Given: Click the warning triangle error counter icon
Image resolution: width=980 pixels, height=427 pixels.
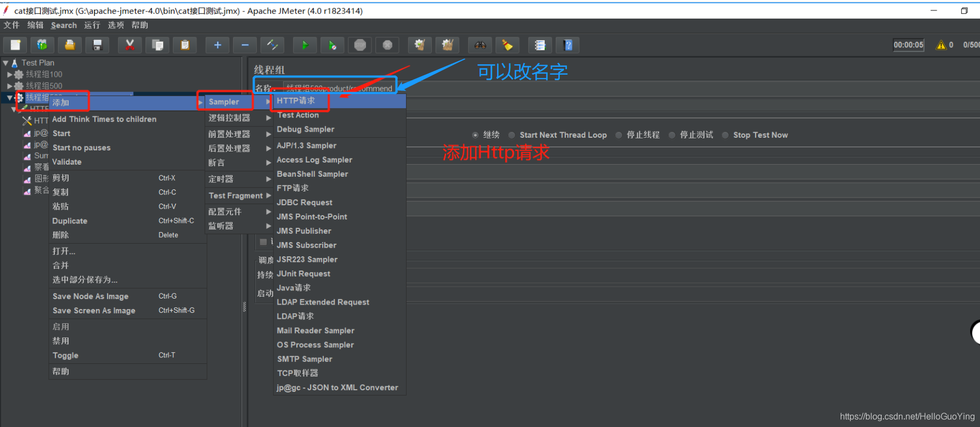Looking at the screenshot, I should pyautogui.click(x=941, y=45).
